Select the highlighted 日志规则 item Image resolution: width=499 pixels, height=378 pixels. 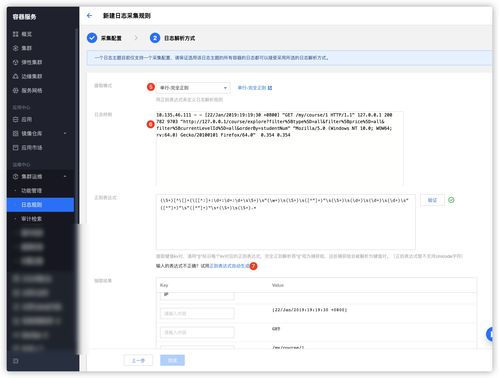pyautogui.click(x=40, y=205)
